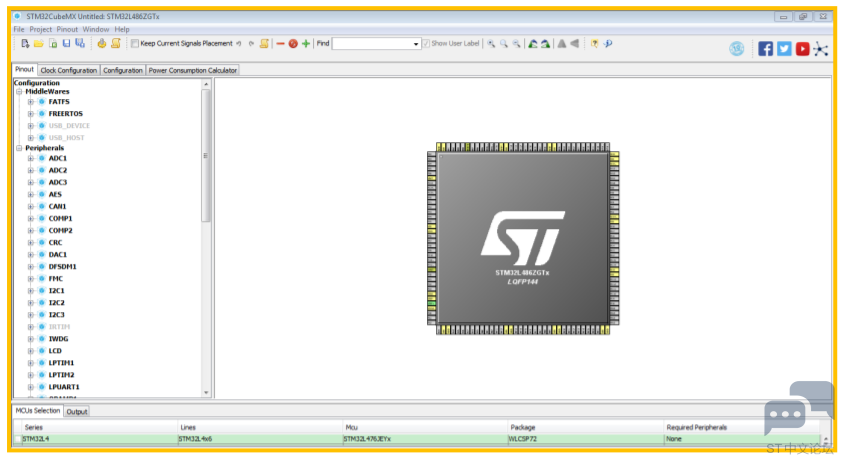Click the Package column header

[x=585, y=427]
